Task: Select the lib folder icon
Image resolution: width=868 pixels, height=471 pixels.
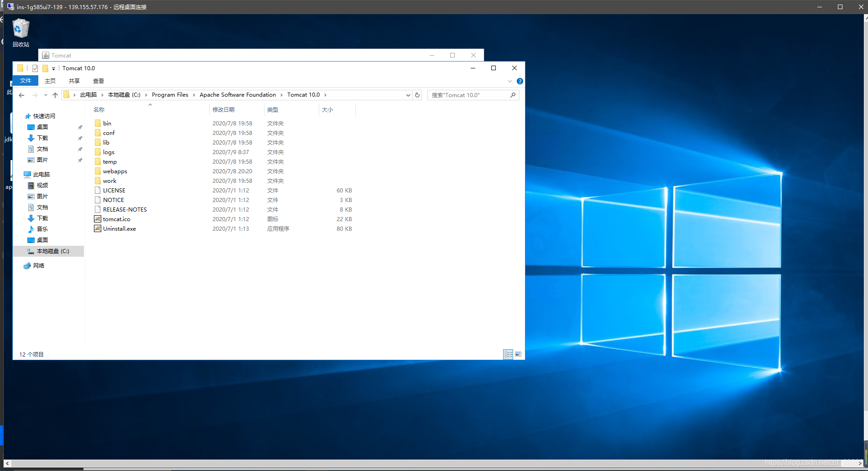Action: pyautogui.click(x=98, y=142)
